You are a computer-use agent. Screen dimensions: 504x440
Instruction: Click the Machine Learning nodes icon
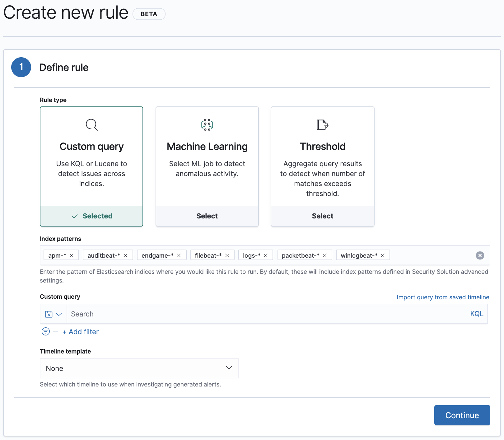click(x=207, y=125)
